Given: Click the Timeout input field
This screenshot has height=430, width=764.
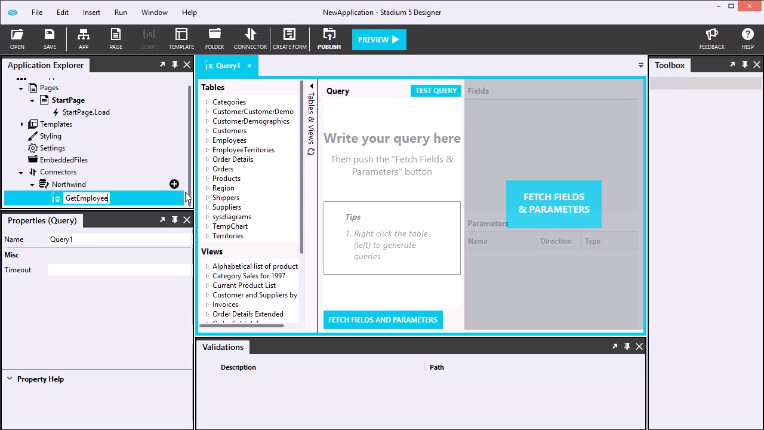Looking at the screenshot, I should point(119,270).
